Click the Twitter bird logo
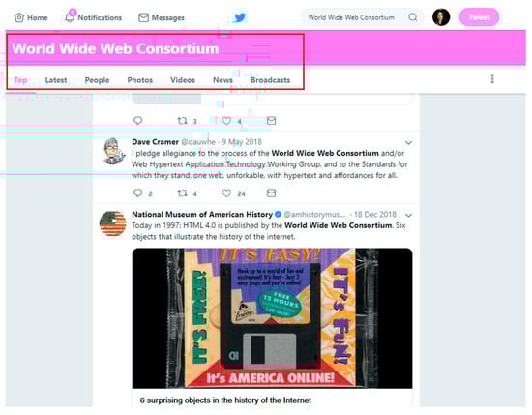 tap(240, 17)
